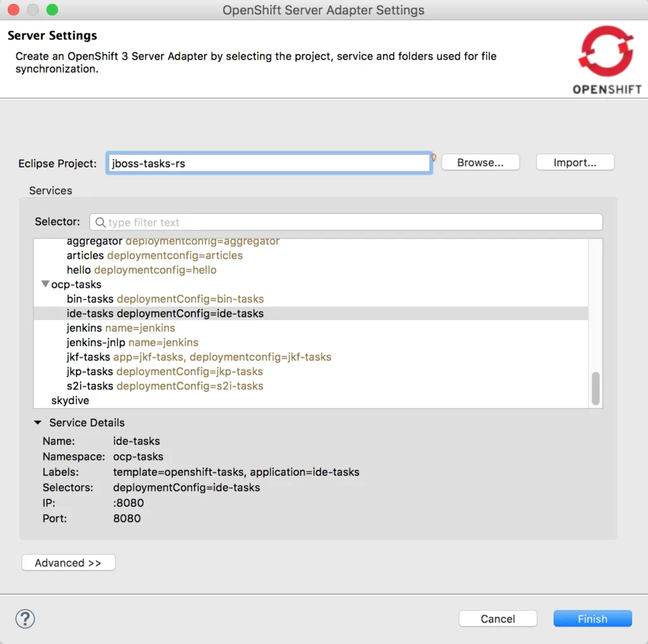Cancel the server adapter setup
Viewport: 648px width, 644px height.
497,618
